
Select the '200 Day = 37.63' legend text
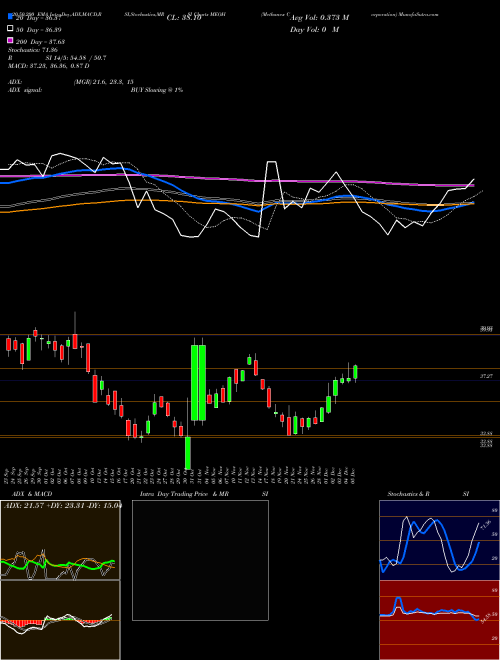pyautogui.click(x=40, y=42)
